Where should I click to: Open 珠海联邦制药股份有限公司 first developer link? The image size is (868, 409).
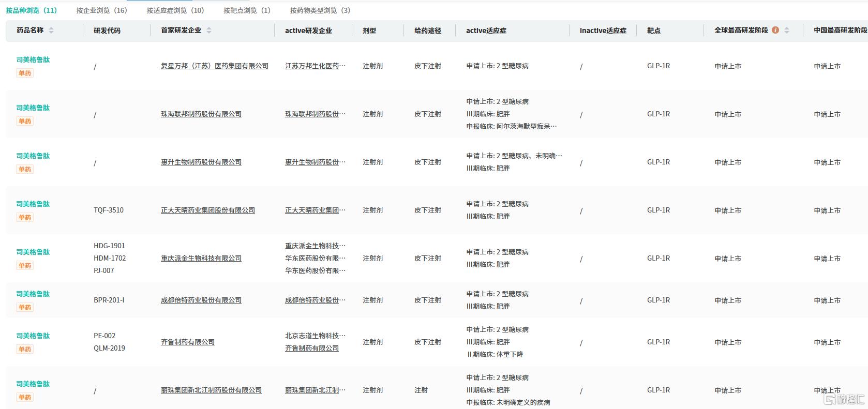point(201,114)
